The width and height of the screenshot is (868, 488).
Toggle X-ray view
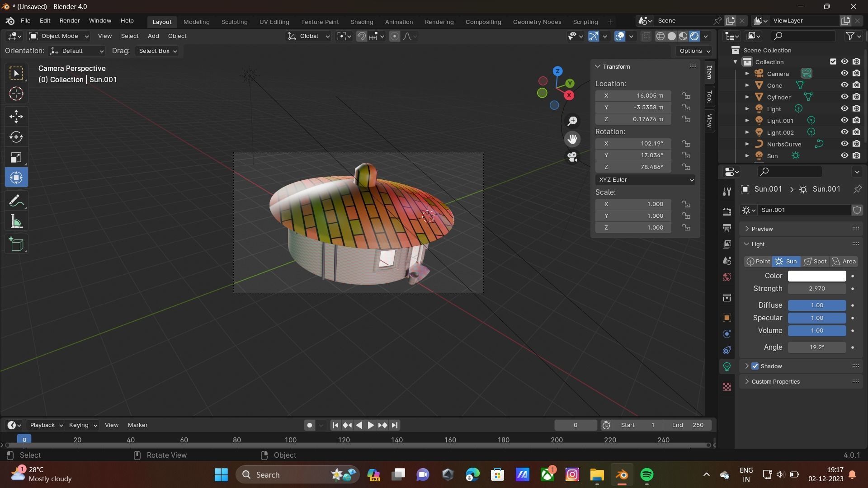(646, 36)
